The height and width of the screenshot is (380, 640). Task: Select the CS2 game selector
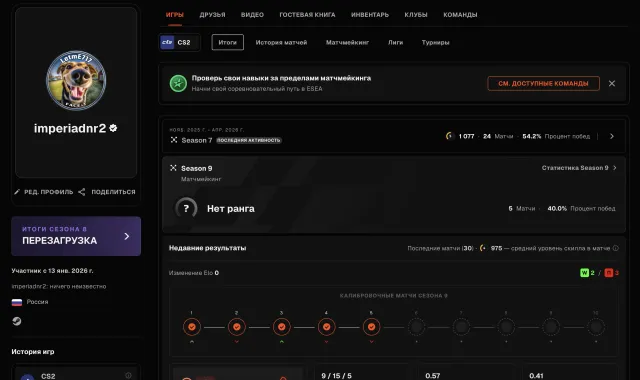tap(179, 42)
